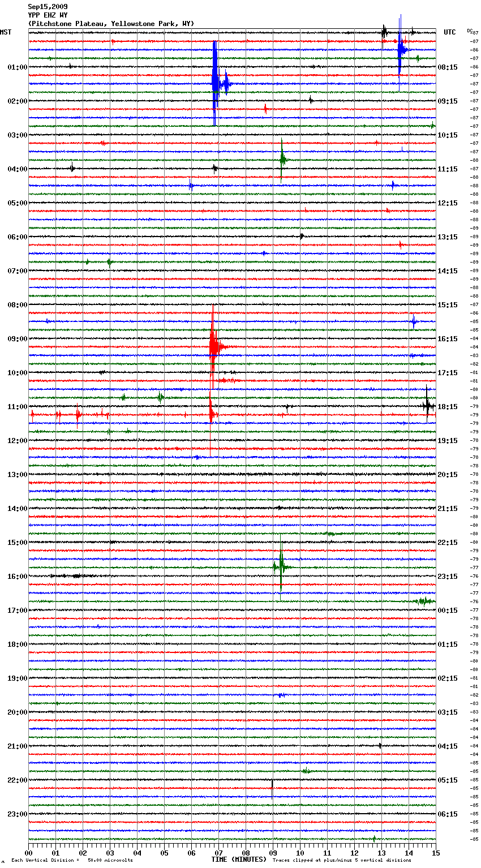
Task: Click the 02:15 UTC time label
Action: (448, 678)
